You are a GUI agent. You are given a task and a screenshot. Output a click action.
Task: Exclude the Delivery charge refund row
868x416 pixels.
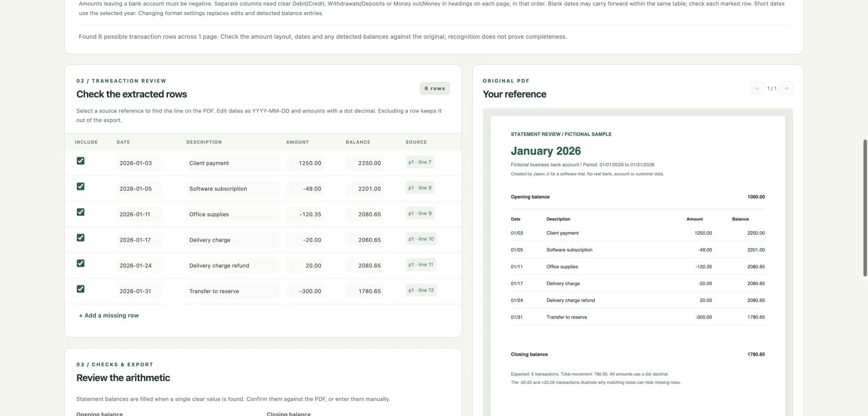click(x=80, y=263)
